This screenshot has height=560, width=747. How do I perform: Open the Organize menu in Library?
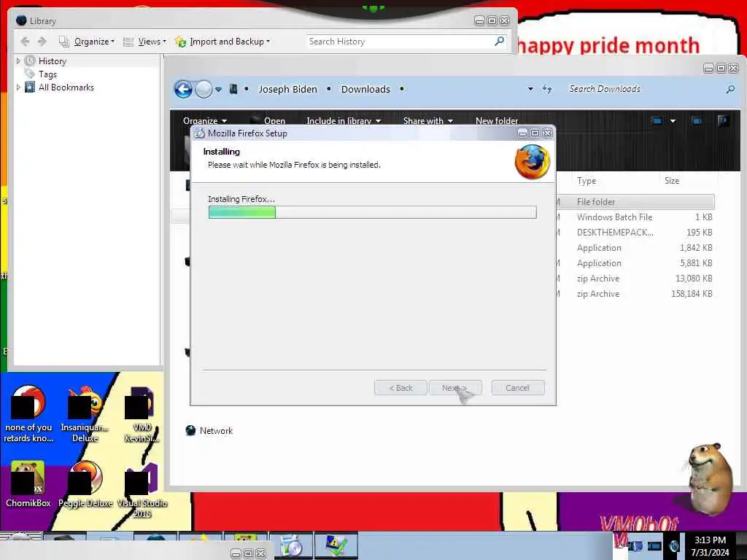(x=87, y=42)
